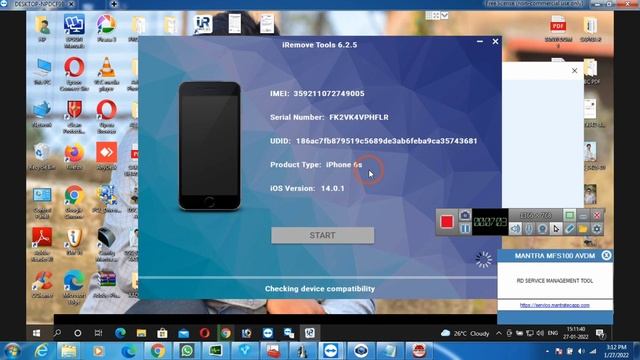This screenshot has height=360, width=640.
Task: Close the MANTRA MFS100 AVDM popup
Action: coord(606,256)
